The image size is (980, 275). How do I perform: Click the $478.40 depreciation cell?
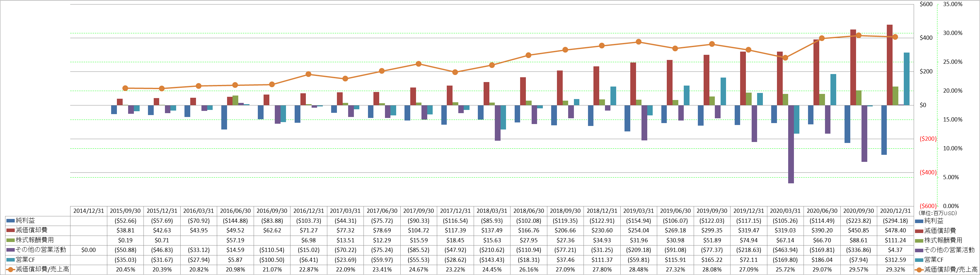pos(895,230)
